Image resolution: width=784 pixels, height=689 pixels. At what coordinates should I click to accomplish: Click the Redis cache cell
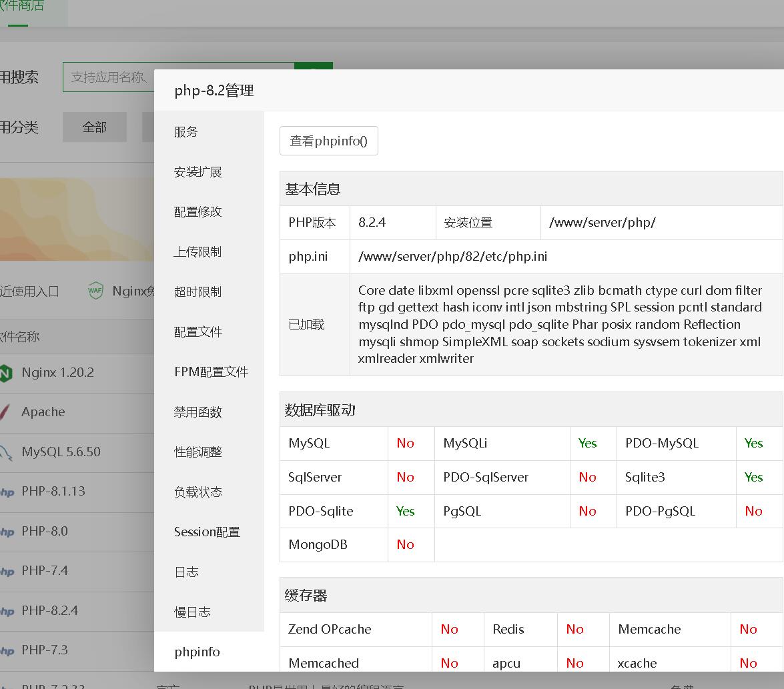[520, 629]
